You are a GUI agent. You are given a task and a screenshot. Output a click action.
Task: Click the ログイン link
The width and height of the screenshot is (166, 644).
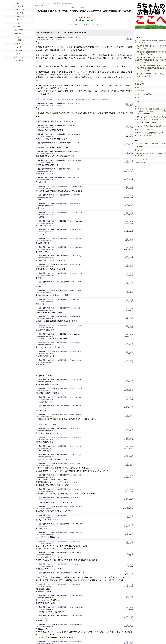point(43,6)
